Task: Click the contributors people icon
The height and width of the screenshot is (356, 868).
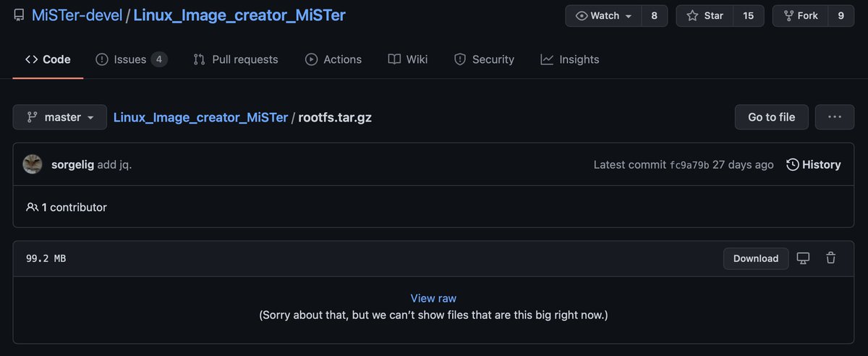Action: pyautogui.click(x=32, y=207)
